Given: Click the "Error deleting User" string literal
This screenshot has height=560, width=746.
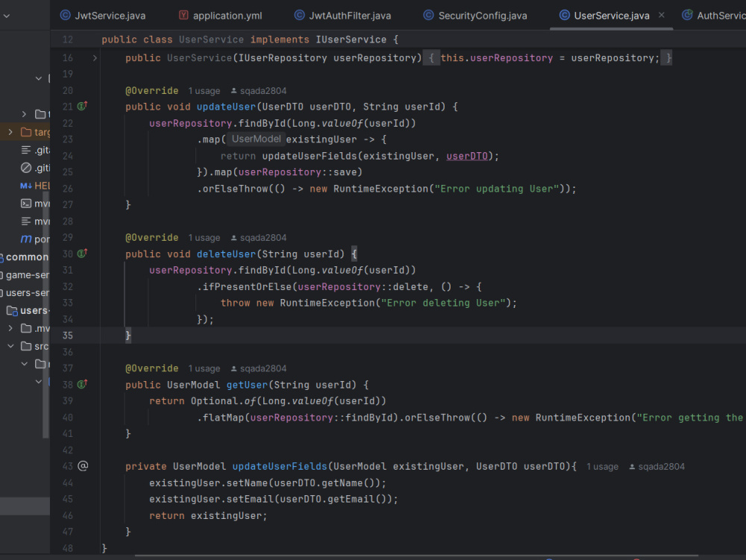Looking at the screenshot, I should click(443, 303).
